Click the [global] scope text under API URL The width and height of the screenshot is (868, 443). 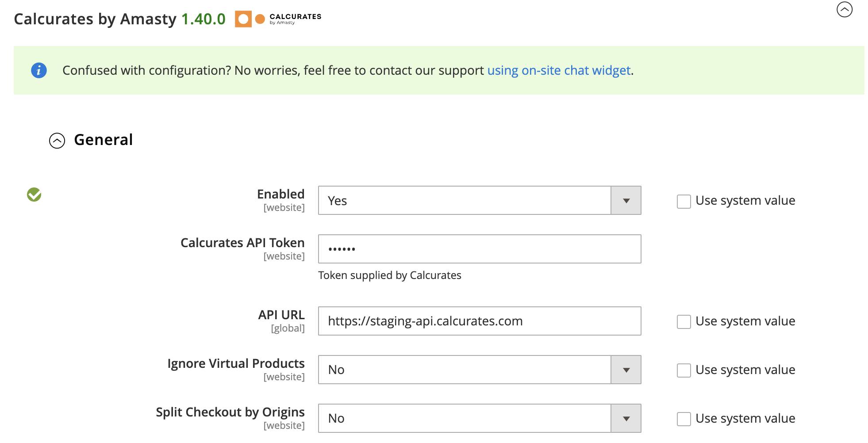pyautogui.click(x=288, y=328)
